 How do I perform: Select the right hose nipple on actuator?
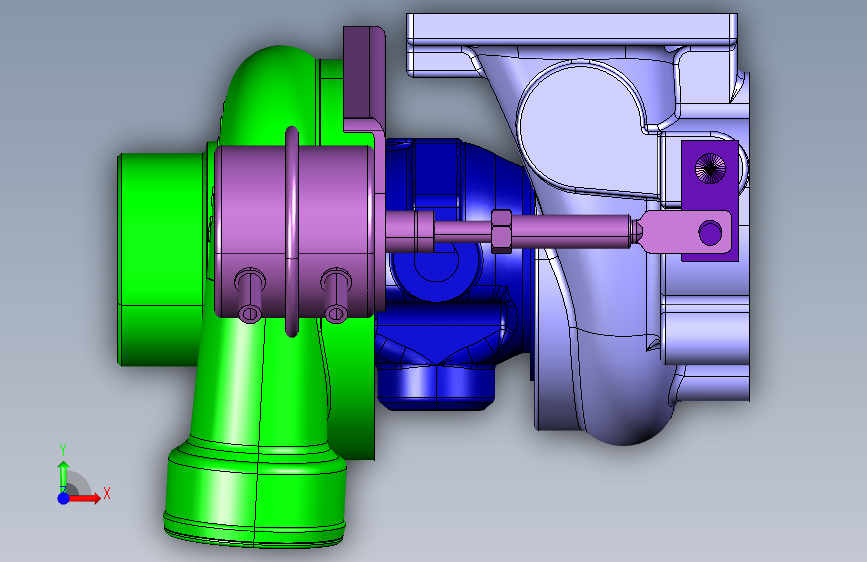coord(336,295)
